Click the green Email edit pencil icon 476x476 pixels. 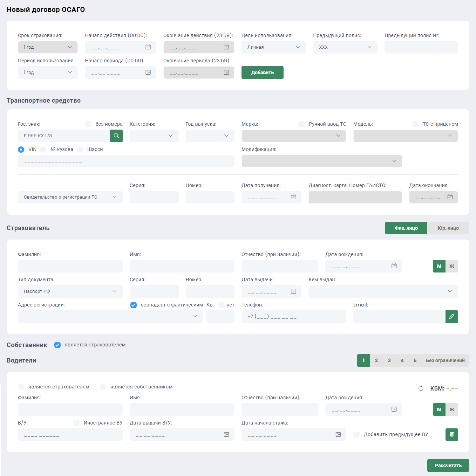(x=451, y=317)
